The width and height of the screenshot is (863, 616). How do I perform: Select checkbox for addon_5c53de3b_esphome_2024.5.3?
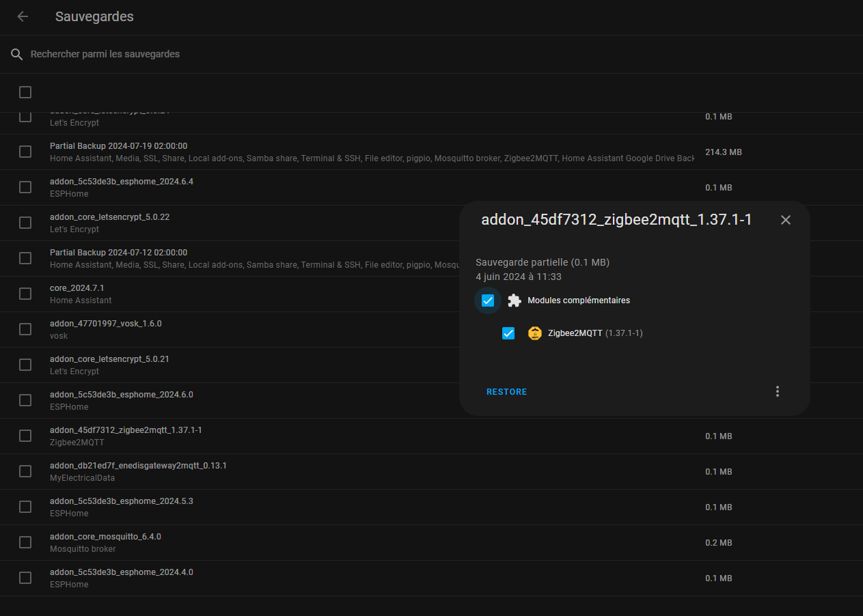point(25,507)
